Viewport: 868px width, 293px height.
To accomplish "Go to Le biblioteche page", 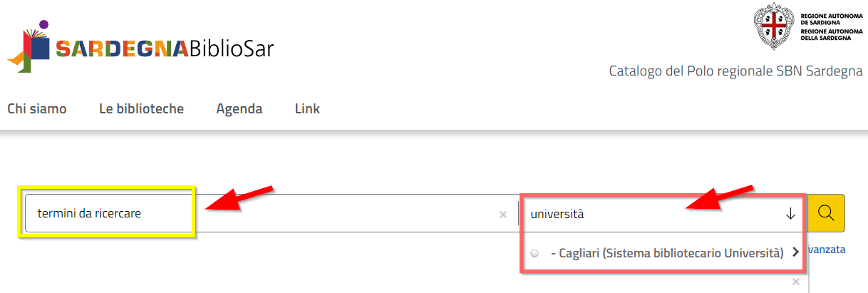I will [141, 109].
